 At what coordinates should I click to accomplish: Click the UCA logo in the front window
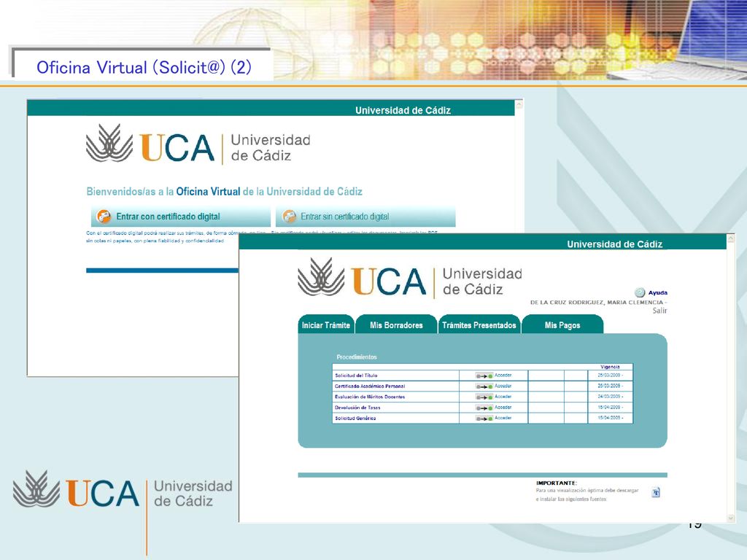pos(410,278)
